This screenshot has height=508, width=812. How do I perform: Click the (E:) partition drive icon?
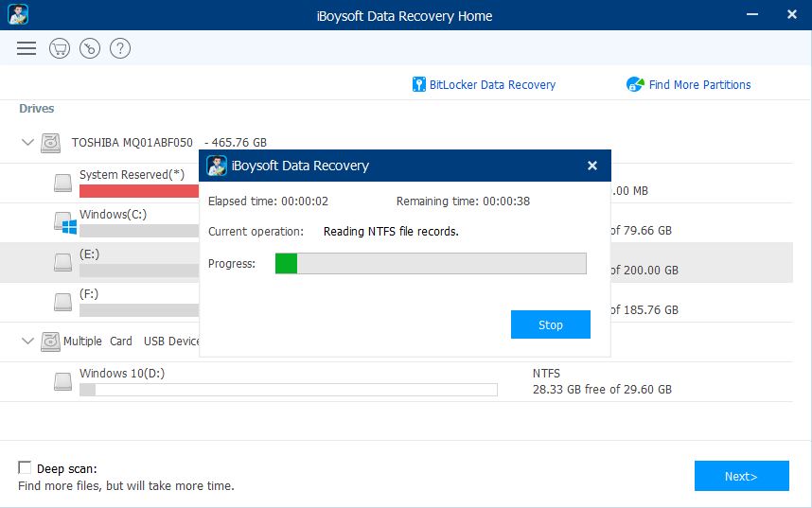pos(63,262)
